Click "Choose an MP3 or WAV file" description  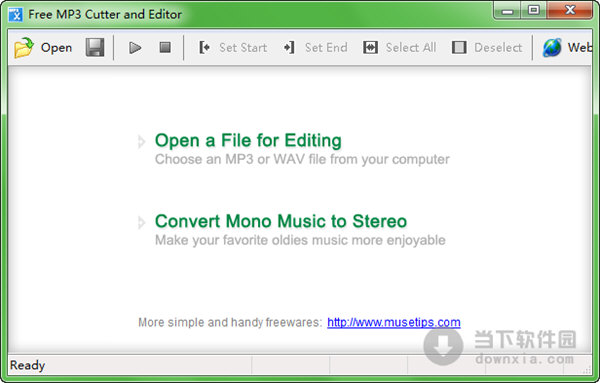pos(302,159)
